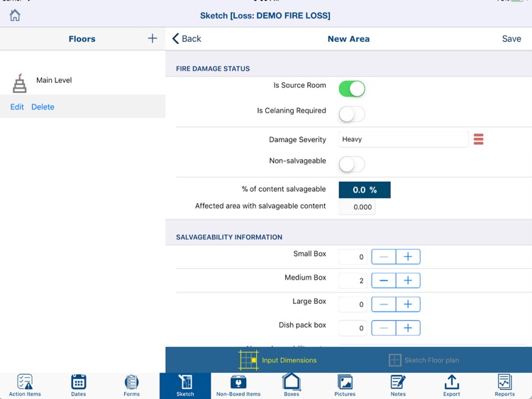The image size is (532, 399).
Task: Open Dates tab
Action: coord(78,386)
